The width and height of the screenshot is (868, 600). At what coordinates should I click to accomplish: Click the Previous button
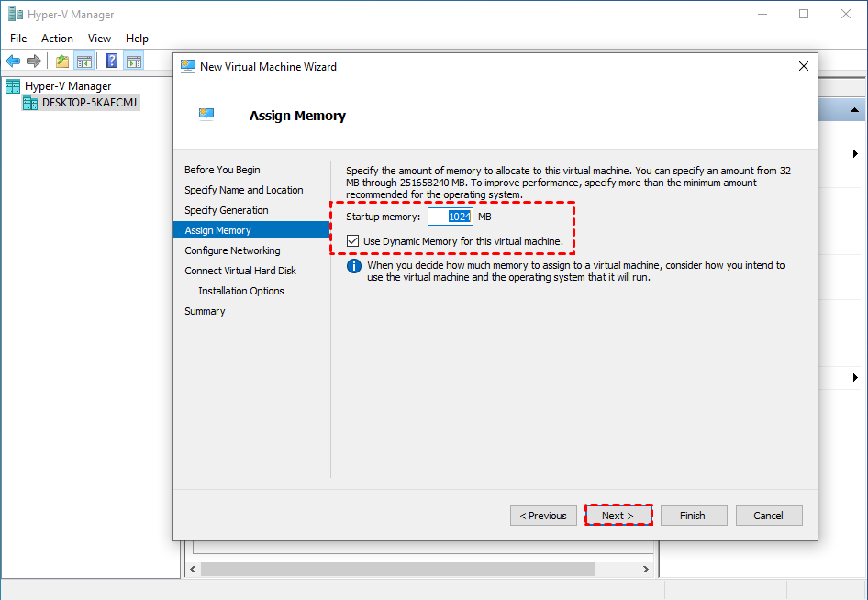543,516
